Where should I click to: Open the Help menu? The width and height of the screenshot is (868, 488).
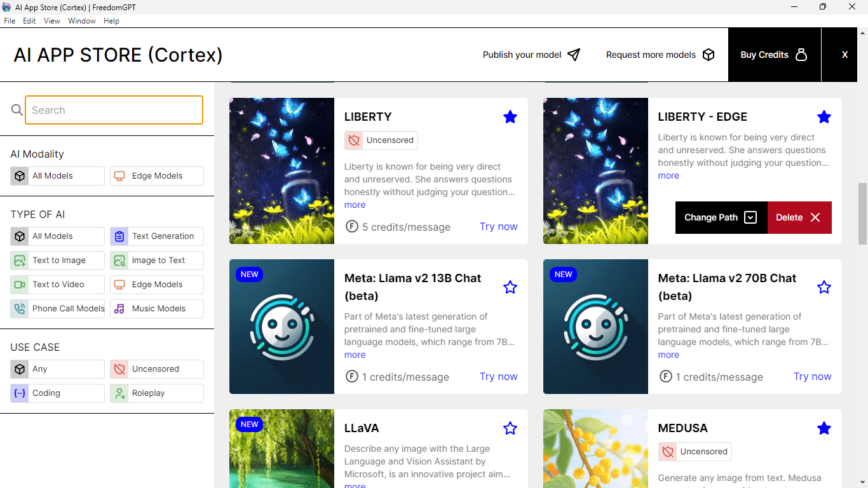click(111, 21)
